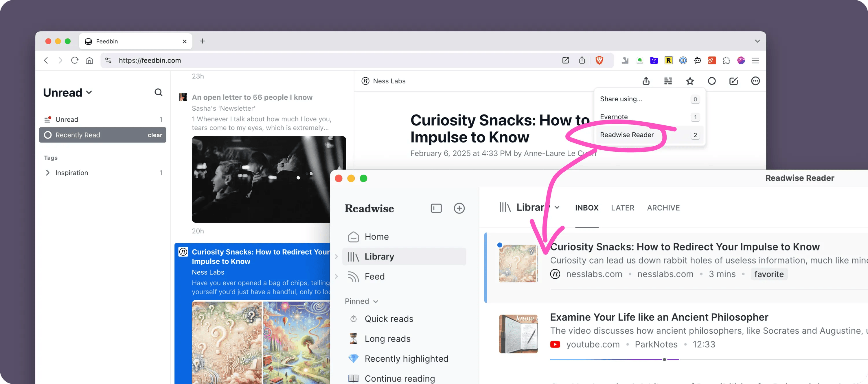Viewport: 868px width, 384px height.
Task: Switch to the LATER tab
Action: 622,208
